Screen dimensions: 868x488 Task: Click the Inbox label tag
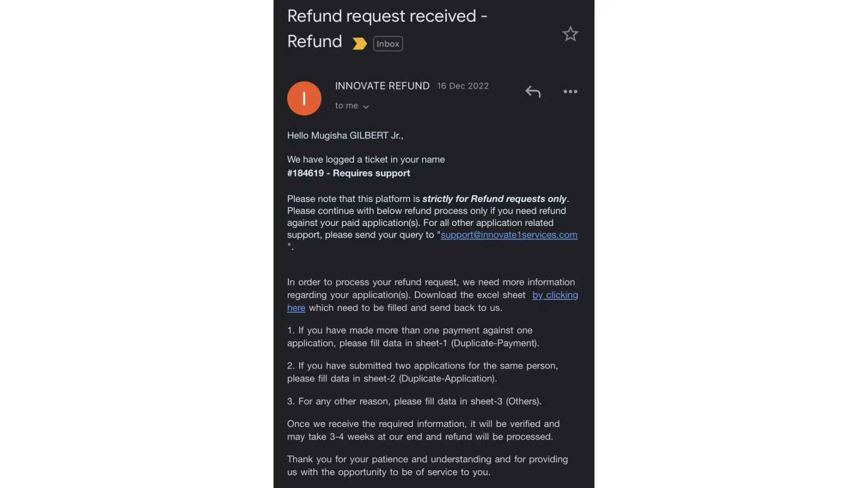[x=388, y=44]
